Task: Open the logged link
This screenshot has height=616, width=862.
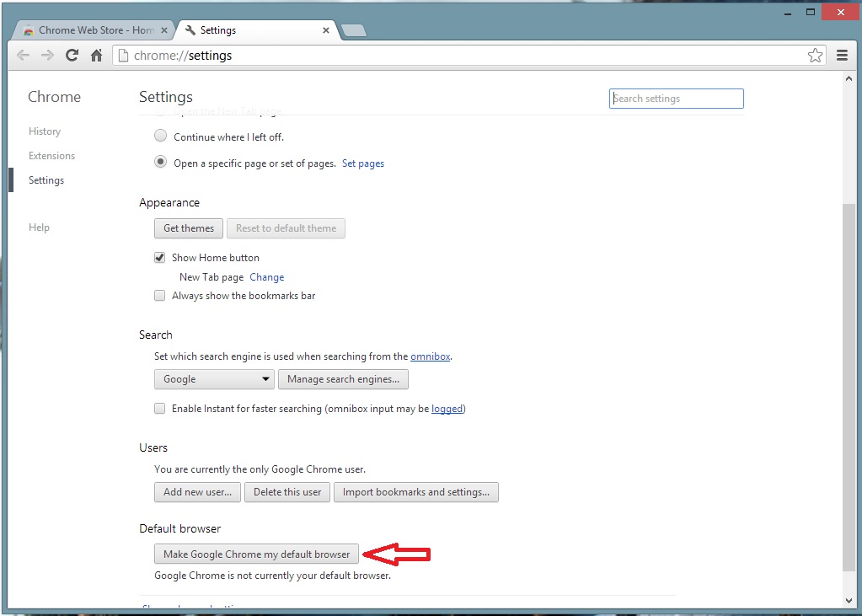Action: point(447,409)
